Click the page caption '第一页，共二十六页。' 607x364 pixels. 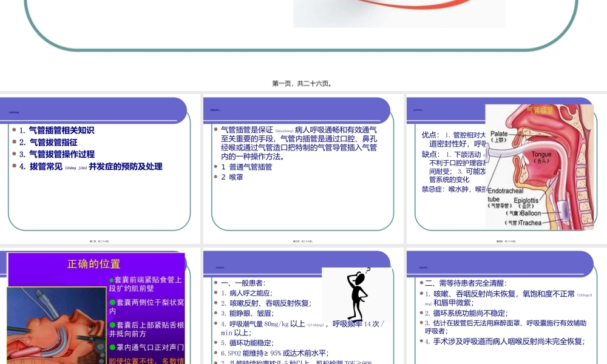[x=303, y=84]
